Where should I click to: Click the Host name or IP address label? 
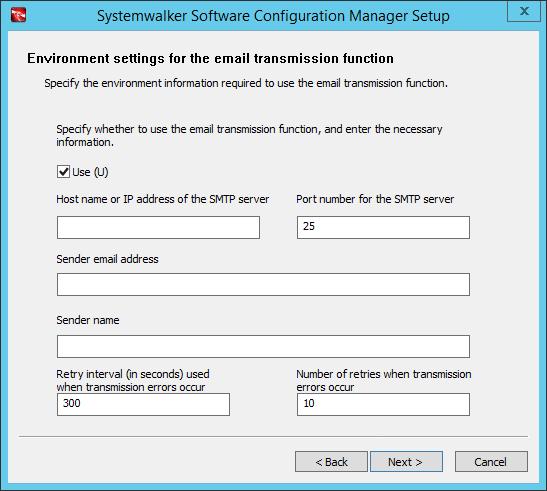pyautogui.click(x=163, y=199)
